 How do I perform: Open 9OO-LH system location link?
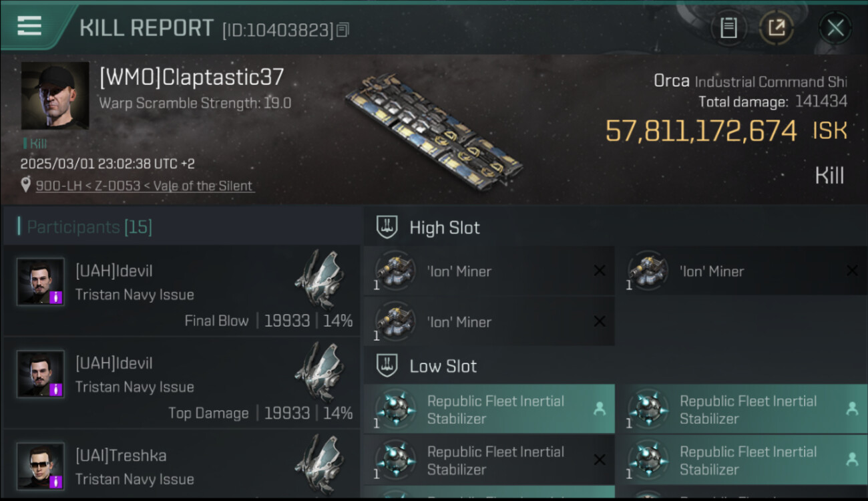pos(145,186)
